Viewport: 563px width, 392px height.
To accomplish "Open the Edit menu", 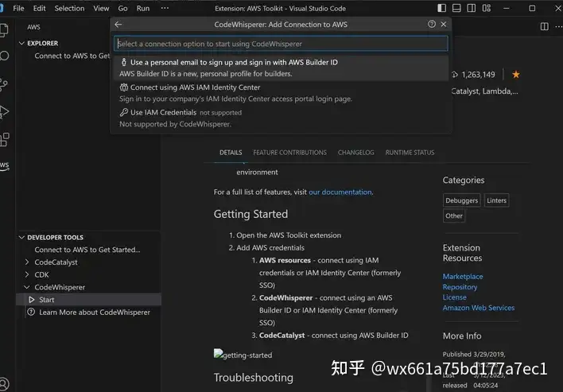I will coord(40,8).
